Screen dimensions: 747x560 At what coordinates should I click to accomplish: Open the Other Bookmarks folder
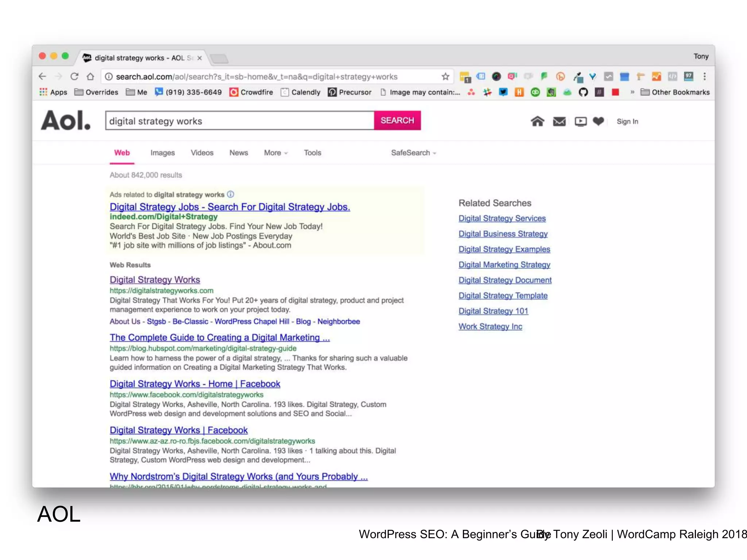[675, 92]
